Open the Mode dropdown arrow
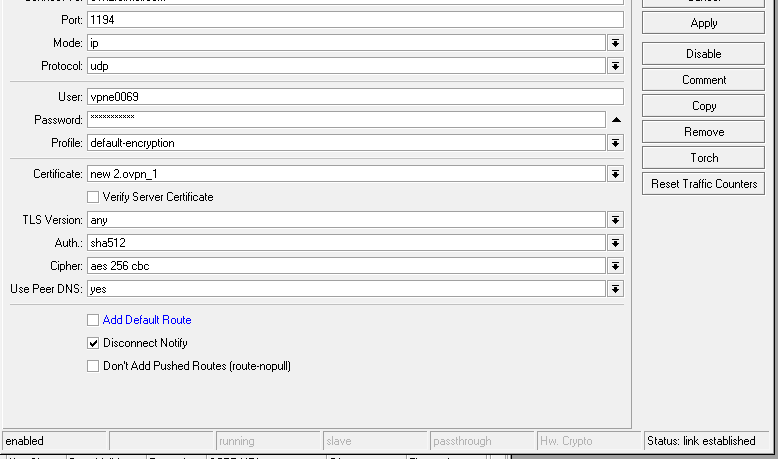 pyautogui.click(x=615, y=43)
